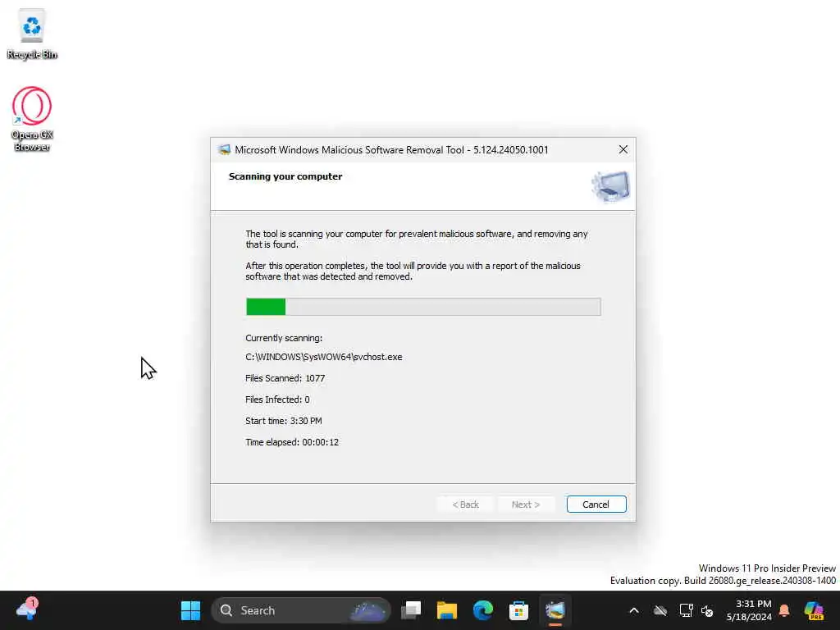Open Microsoft Store from the taskbar
This screenshot has width=840, height=630.
click(518, 610)
